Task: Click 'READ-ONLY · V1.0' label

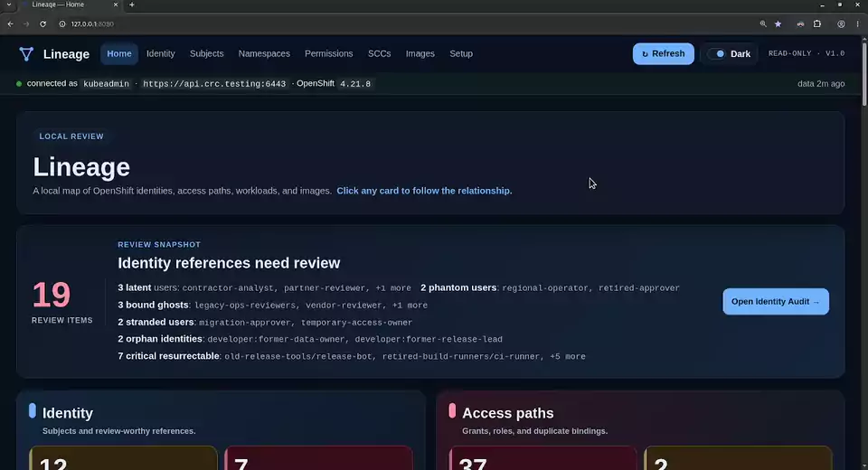Action: tap(806, 53)
